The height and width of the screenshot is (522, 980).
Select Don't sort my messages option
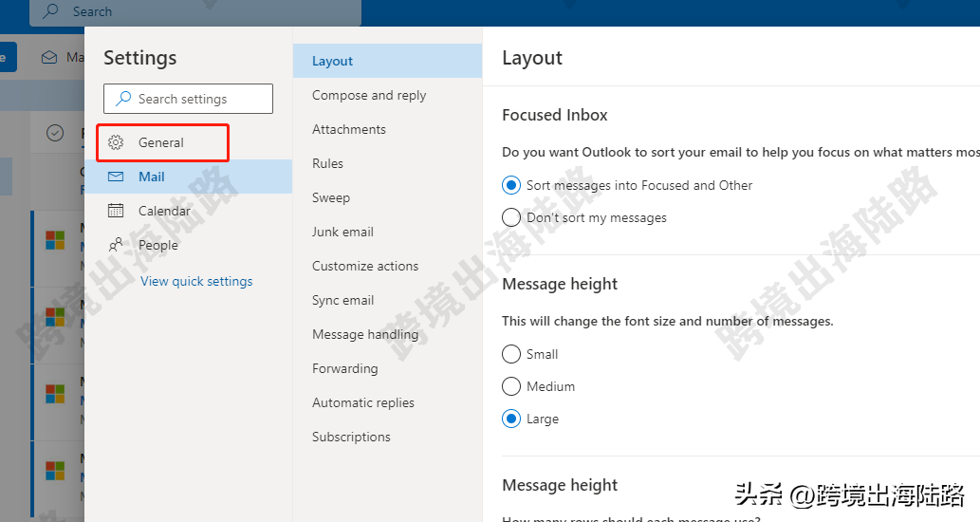511,217
